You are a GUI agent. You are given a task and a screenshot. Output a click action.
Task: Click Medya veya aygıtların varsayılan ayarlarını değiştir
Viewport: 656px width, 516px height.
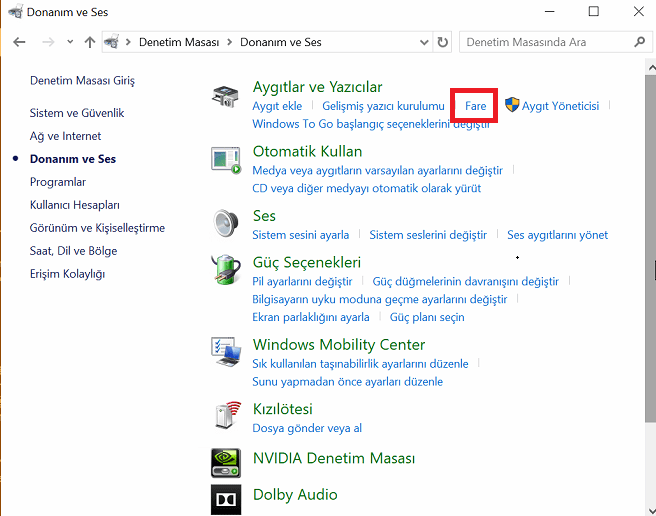[x=377, y=171]
